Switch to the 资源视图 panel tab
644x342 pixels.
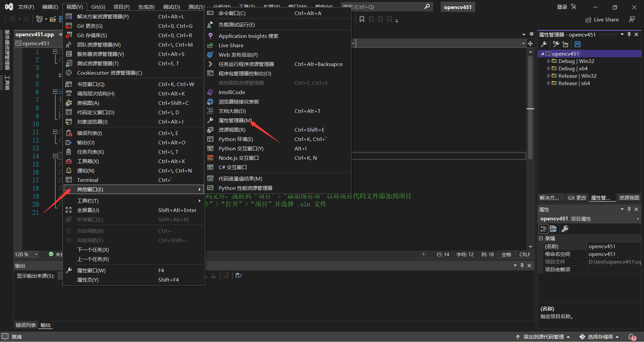coord(629,198)
